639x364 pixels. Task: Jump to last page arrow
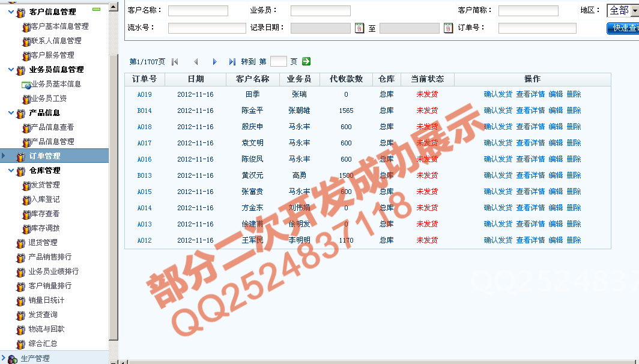[232, 61]
